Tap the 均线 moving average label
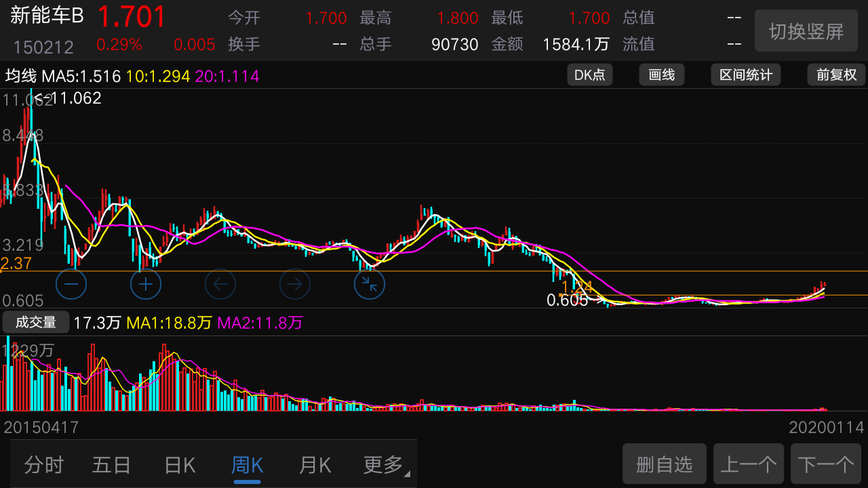Viewport: 868px width, 488px height. pos(21,76)
